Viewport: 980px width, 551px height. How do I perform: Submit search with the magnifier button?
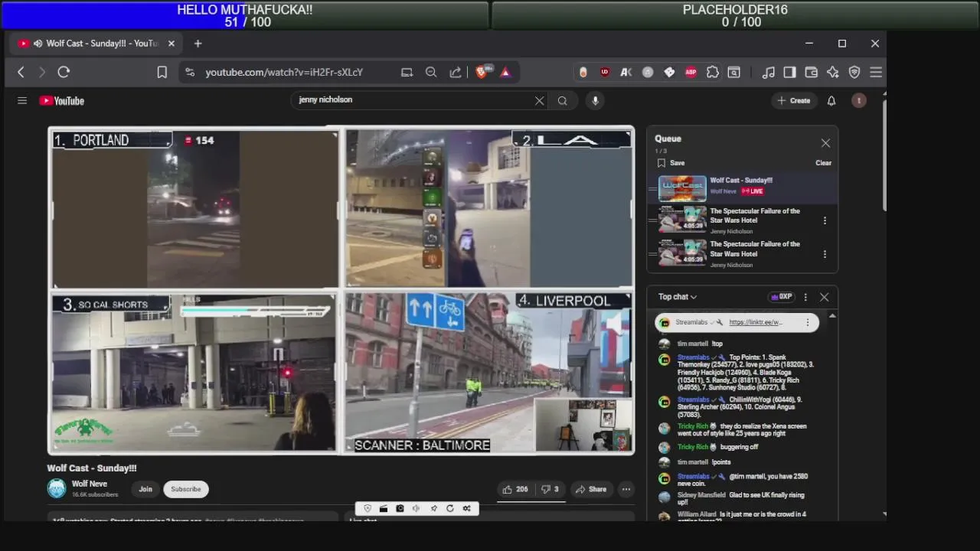pos(563,100)
